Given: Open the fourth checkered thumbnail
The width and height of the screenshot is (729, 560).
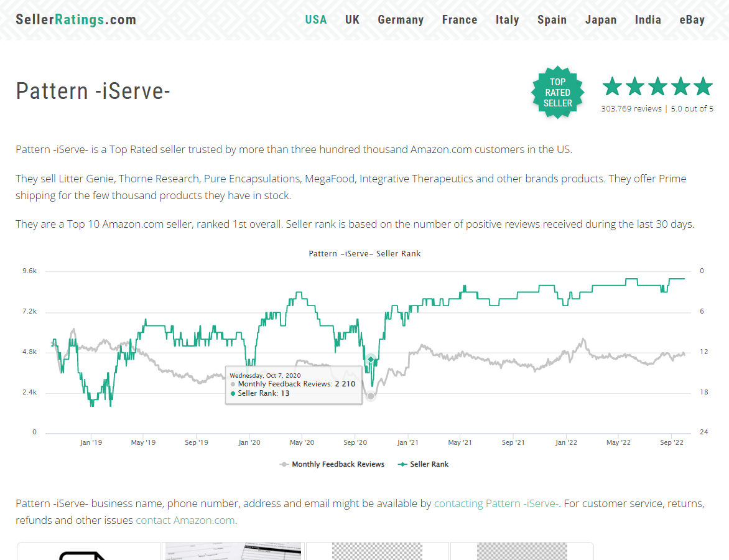Looking at the screenshot, I should [x=522, y=551].
